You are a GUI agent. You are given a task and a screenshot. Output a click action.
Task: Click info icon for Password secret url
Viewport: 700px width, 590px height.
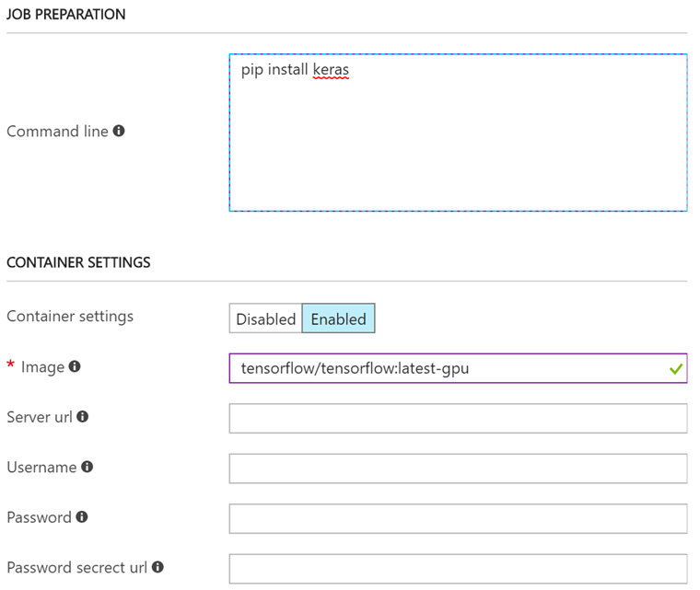point(157,567)
